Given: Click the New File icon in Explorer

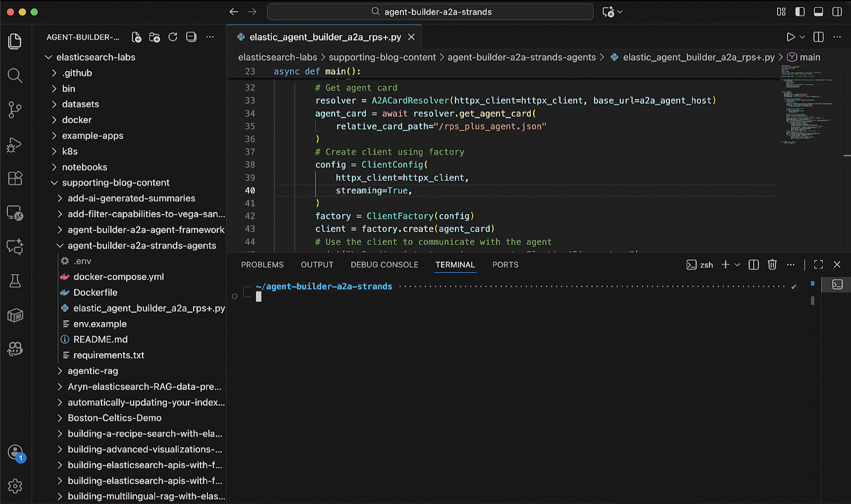Looking at the screenshot, I should pyautogui.click(x=137, y=37).
